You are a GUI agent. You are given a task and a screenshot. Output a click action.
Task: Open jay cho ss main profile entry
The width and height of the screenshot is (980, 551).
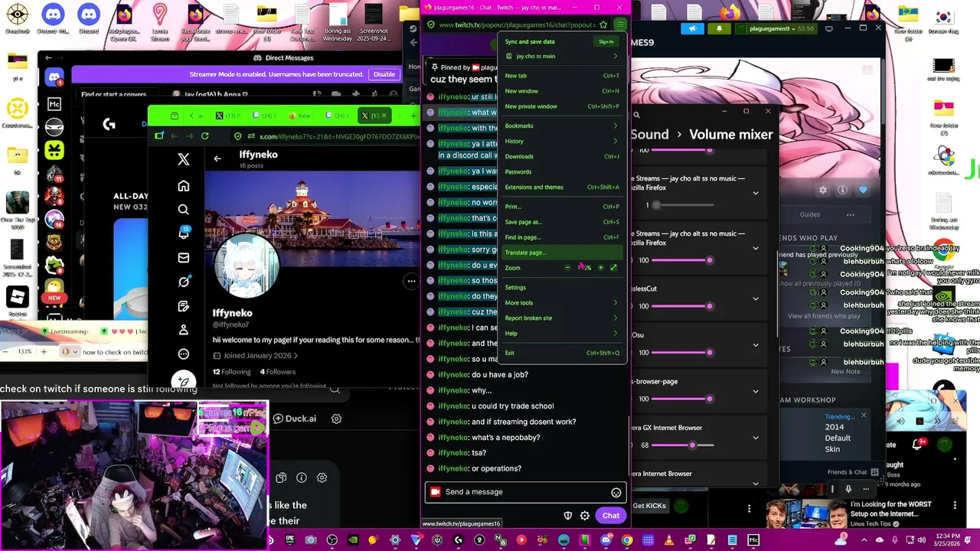[x=561, y=56]
